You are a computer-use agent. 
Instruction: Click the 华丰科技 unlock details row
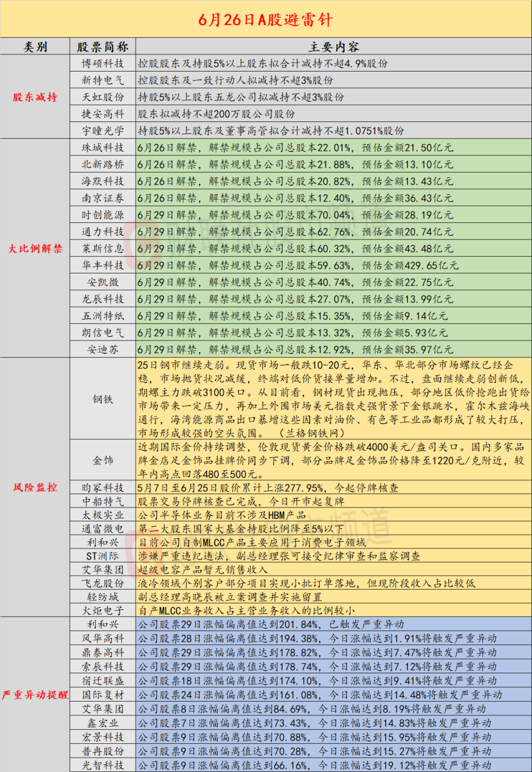(x=334, y=266)
